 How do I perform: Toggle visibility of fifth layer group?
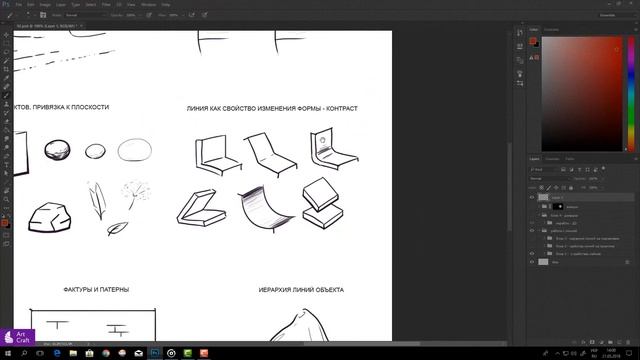tap(532, 231)
